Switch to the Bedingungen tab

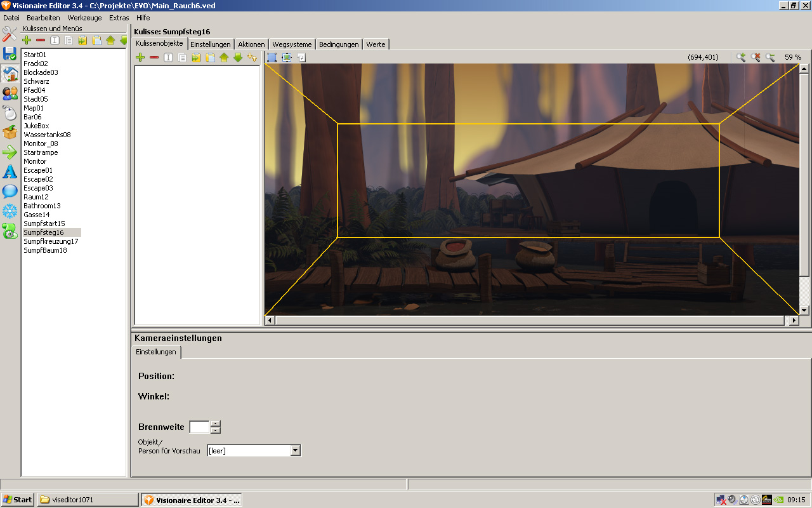point(339,44)
